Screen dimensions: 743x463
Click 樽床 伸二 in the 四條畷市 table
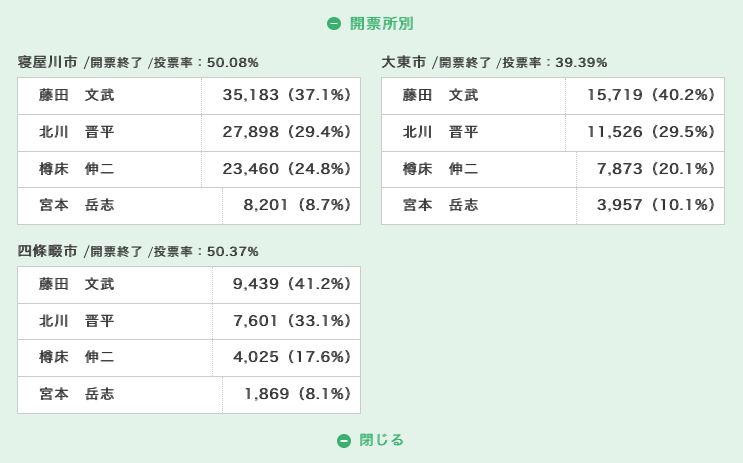[x=77, y=357]
